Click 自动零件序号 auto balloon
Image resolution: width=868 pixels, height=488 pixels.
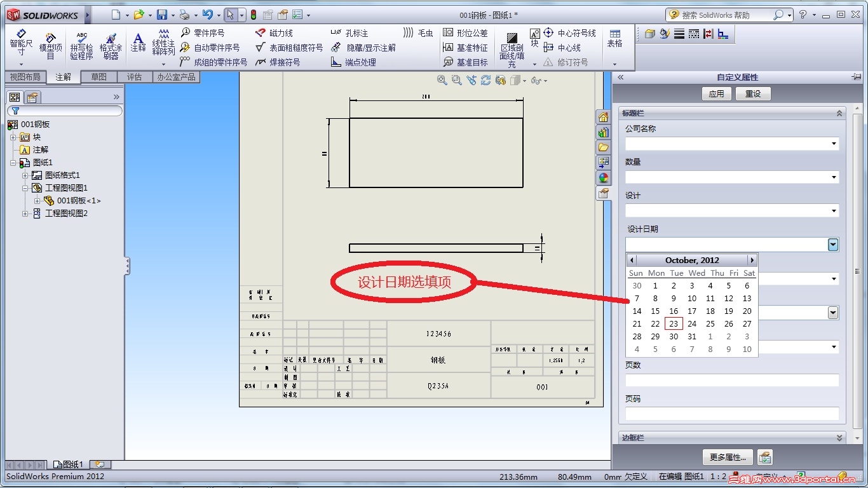[x=210, y=47]
